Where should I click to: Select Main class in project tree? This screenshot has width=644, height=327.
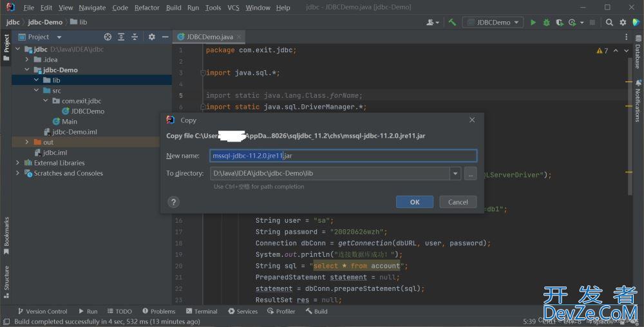pyautogui.click(x=65, y=122)
